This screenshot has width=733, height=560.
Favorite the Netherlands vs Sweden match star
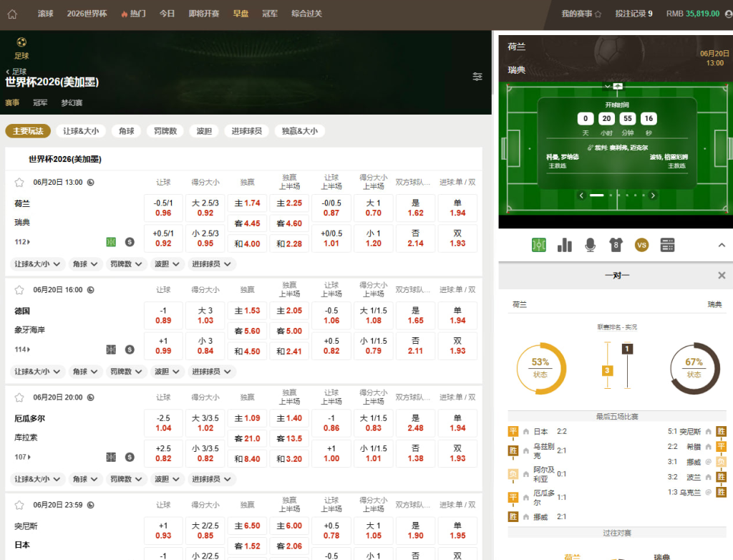[19, 183]
